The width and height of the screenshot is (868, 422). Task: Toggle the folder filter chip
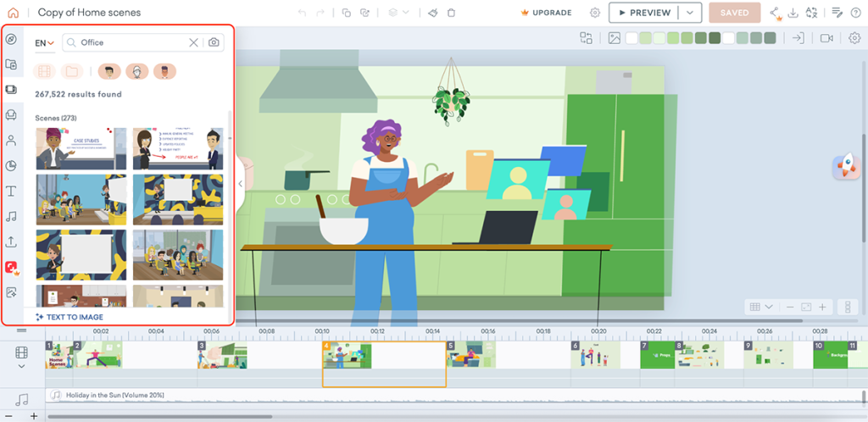coord(72,71)
